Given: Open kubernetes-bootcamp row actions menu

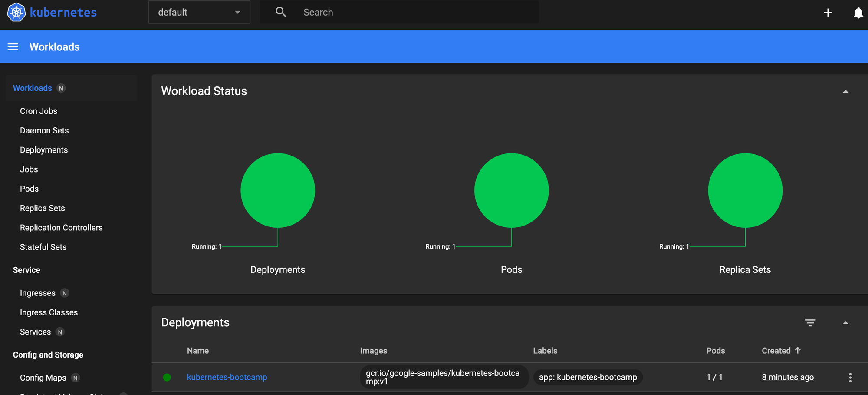Looking at the screenshot, I should click(850, 378).
